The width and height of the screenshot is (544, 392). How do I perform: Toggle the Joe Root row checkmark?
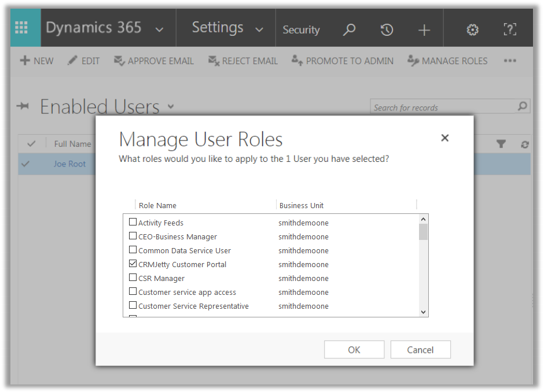tap(25, 164)
